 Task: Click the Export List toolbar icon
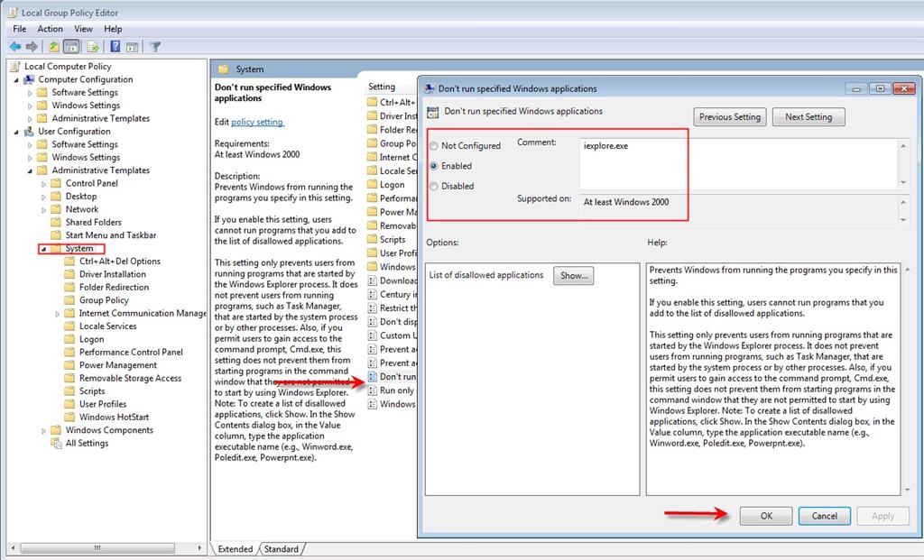coord(93,47)
